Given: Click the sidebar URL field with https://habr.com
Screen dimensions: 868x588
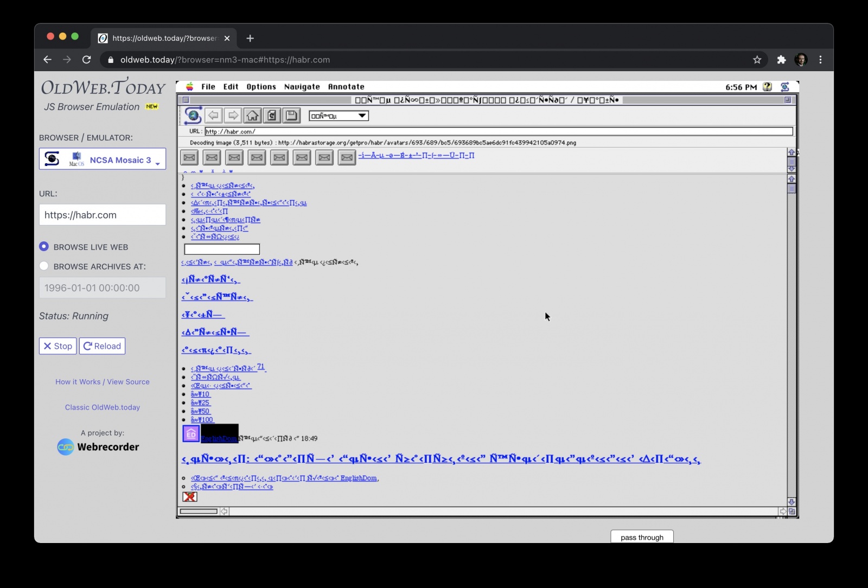Looking at the screenshot, I should pyautogui.click(x=103, y=215).
